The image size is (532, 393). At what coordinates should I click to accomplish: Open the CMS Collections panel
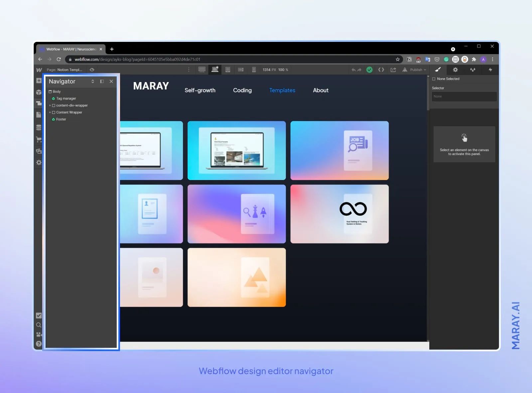pyautogui.click(x=39, y=127)
